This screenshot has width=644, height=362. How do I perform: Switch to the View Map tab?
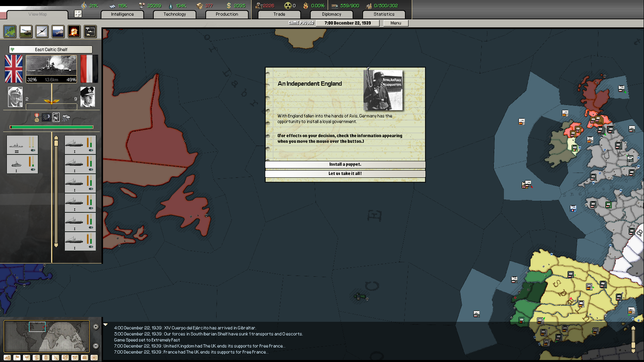tap(38, 14)
